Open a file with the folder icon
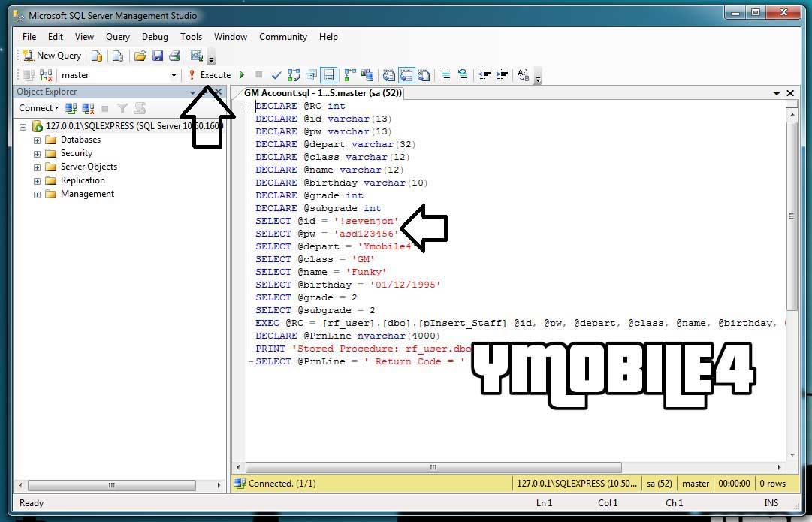812x522 pixels. [x=140, y=56]
